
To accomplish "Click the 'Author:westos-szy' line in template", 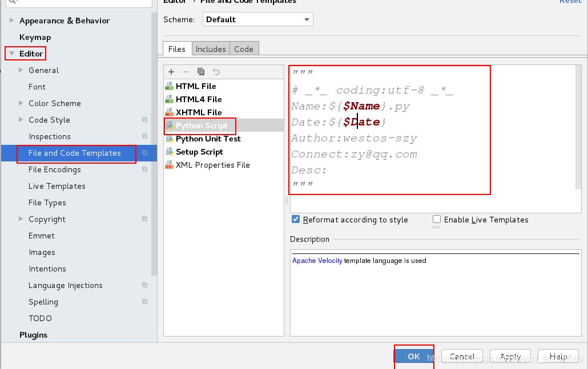I will tap(354, 138).
